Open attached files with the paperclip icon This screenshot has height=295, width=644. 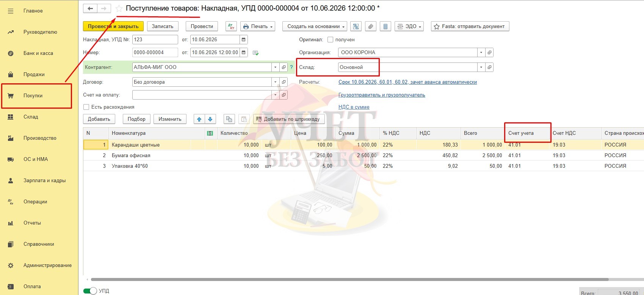coord(371,27)
